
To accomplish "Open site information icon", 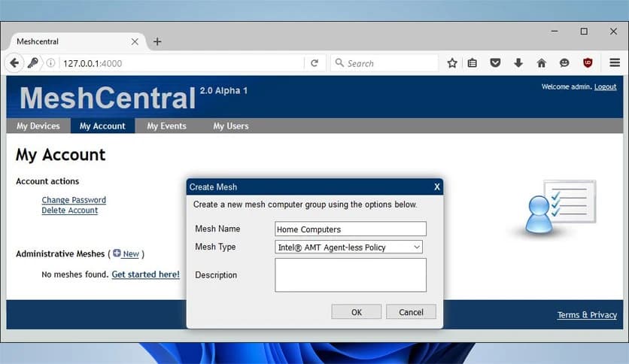I will tap(50, 63).
